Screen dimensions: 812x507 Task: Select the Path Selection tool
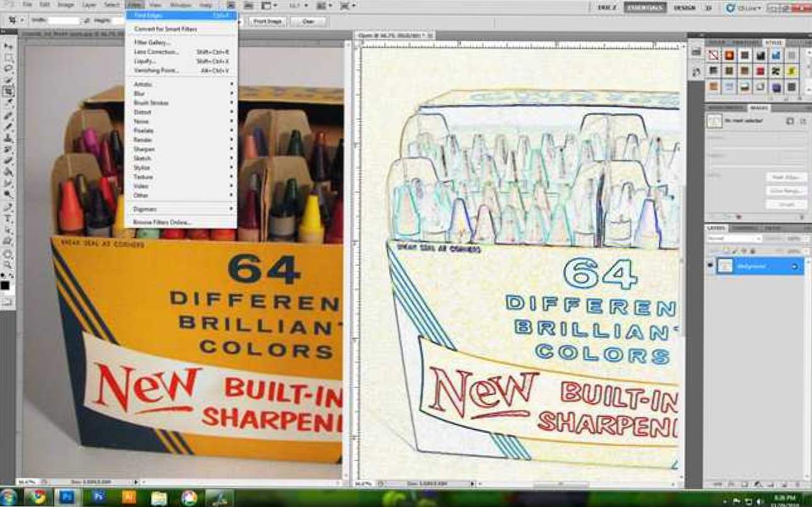[8, 229]
